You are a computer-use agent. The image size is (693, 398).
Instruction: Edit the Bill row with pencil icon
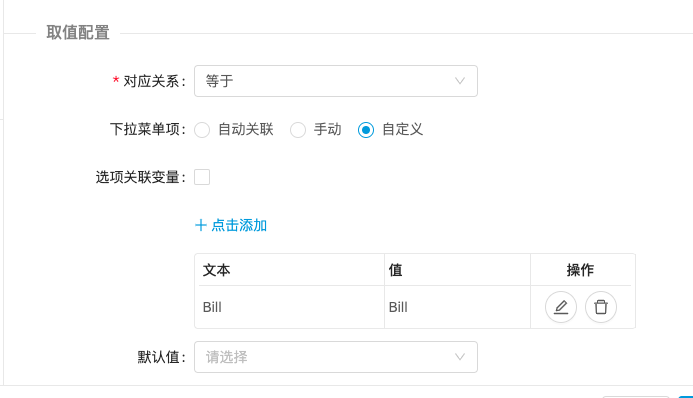(x=561, y=307)
